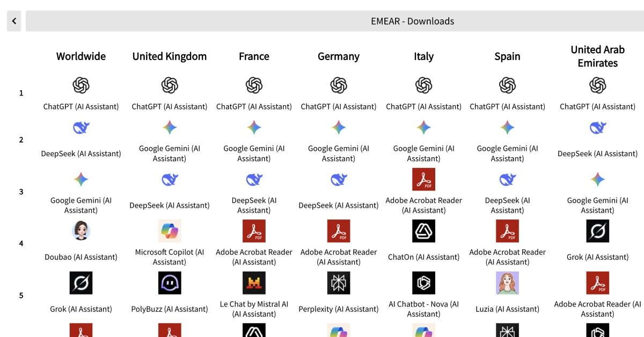
Task: Open the Grok icon under Worldwide
Action: click(81, 283)
